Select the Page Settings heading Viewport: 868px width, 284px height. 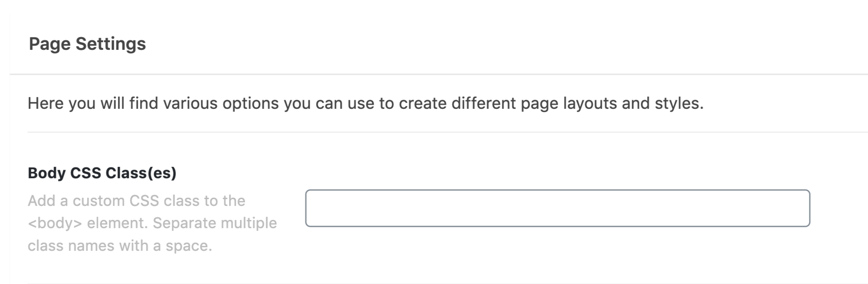88,44
